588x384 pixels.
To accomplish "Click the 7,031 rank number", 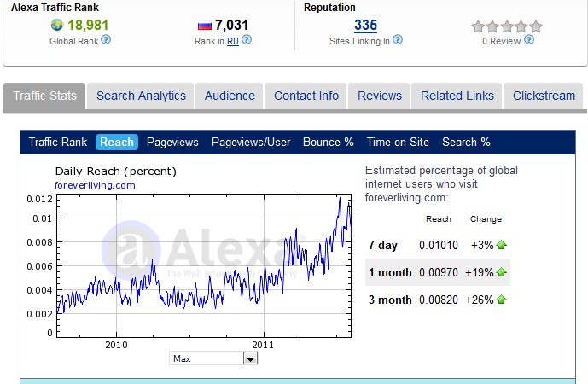I will click(232, 25).
